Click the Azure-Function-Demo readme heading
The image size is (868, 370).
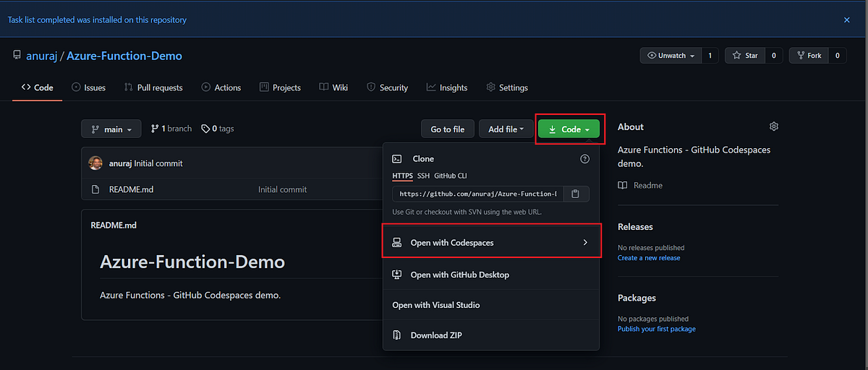192,262
